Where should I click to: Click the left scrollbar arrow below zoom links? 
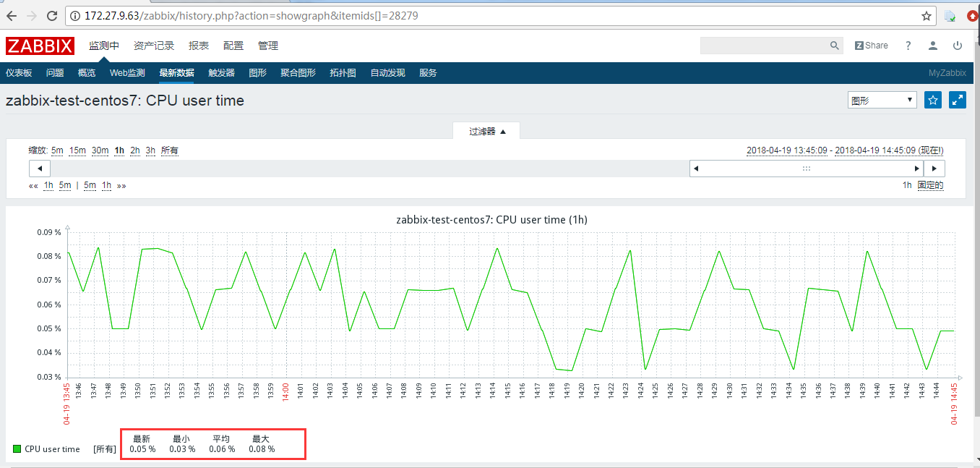click(40, 168)
